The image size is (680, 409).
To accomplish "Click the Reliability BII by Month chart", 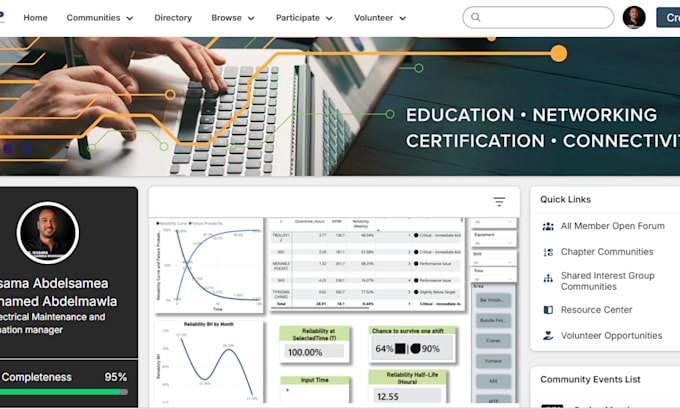I will 209,362.
